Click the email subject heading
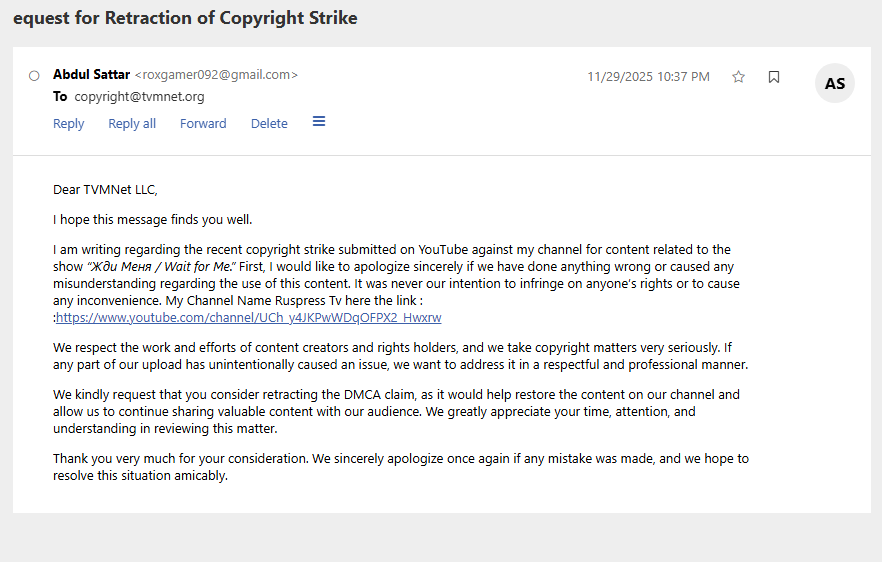 [185, 18]
